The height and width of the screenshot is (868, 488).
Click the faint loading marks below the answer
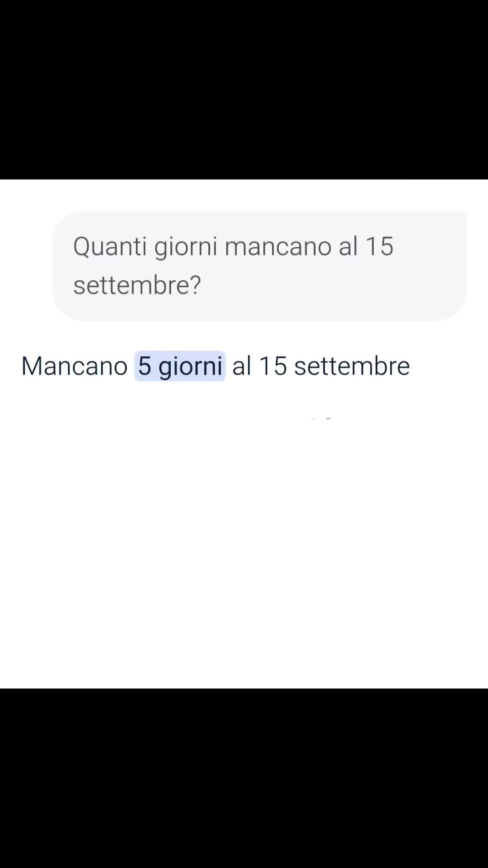[x=322, y=418]
